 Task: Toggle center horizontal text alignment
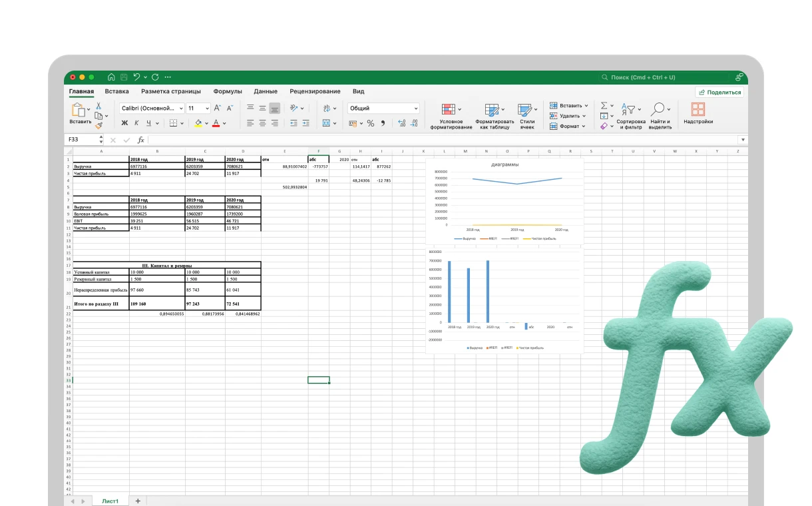[x=262, y=123]
